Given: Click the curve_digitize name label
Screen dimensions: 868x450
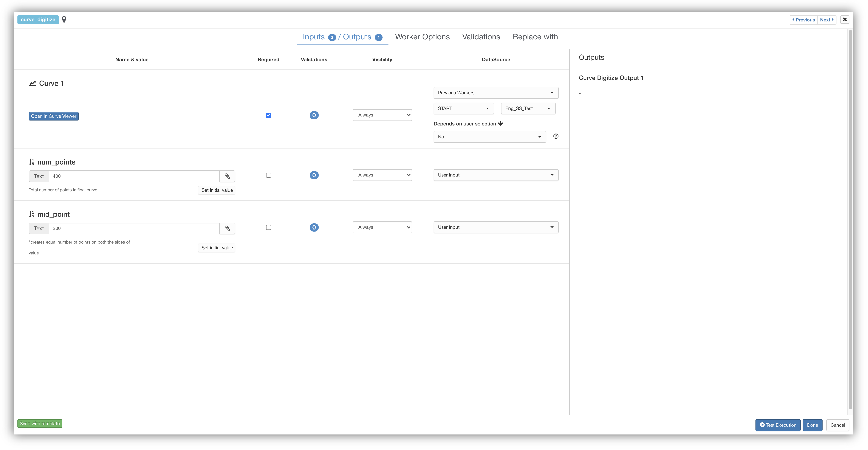Looking at the screenshot, I should pyautogui.click(x=38, y=20).
